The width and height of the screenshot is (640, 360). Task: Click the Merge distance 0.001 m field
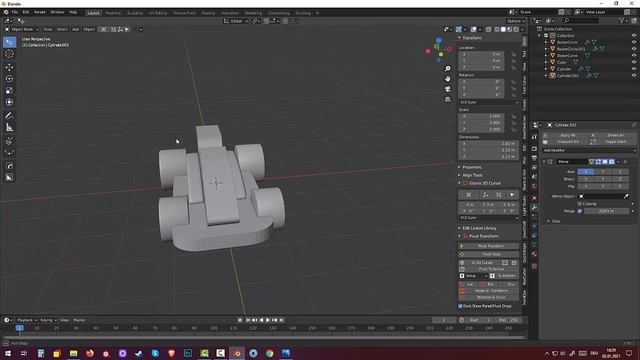[x=607, y=211]
